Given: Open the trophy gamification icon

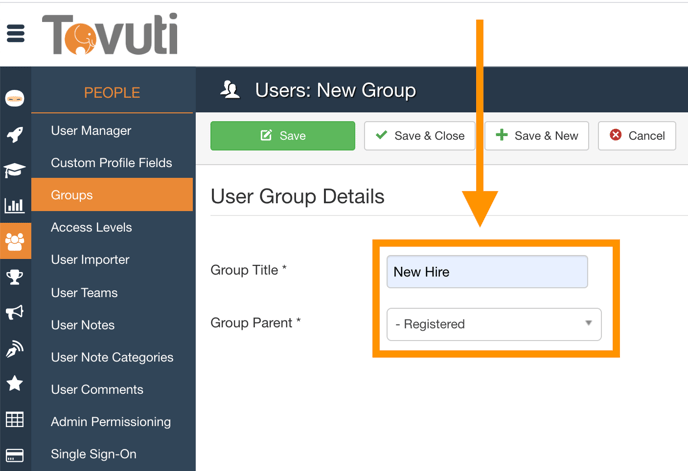Looking at the screenshot, I should point(15,277).
